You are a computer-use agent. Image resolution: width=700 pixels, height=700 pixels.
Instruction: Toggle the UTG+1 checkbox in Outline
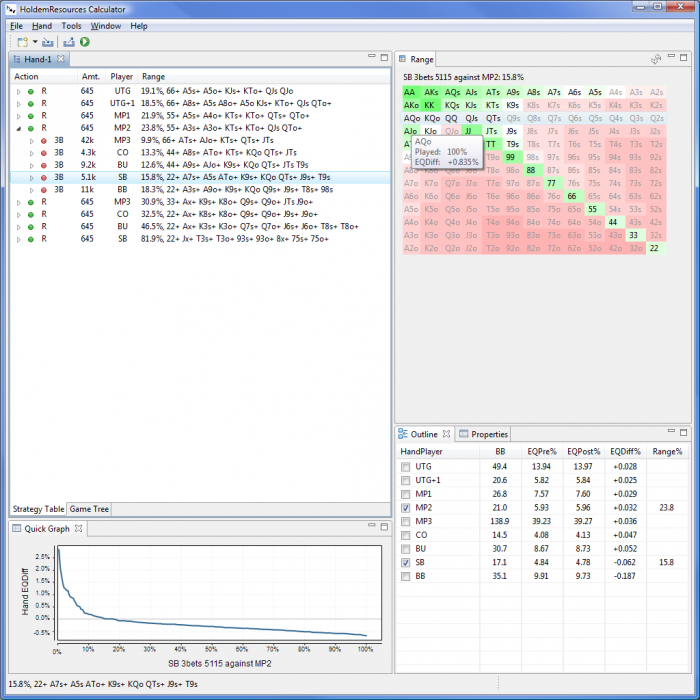coord(405,480)
